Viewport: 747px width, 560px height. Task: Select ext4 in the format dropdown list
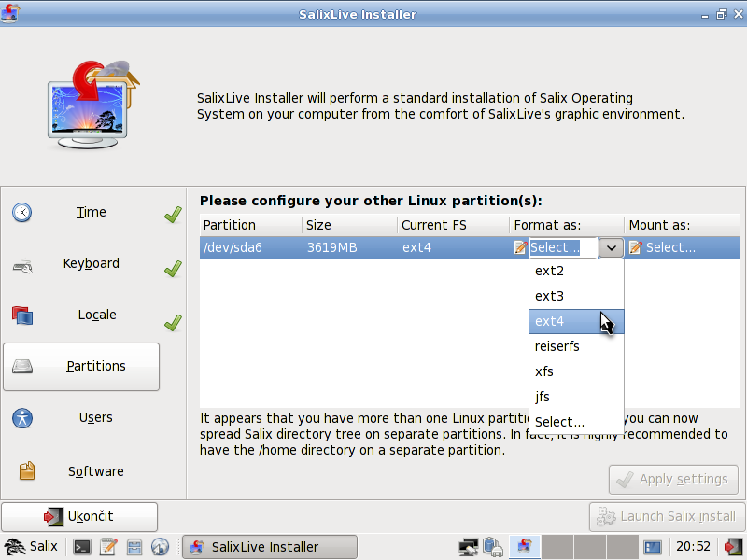pos(576,321)
